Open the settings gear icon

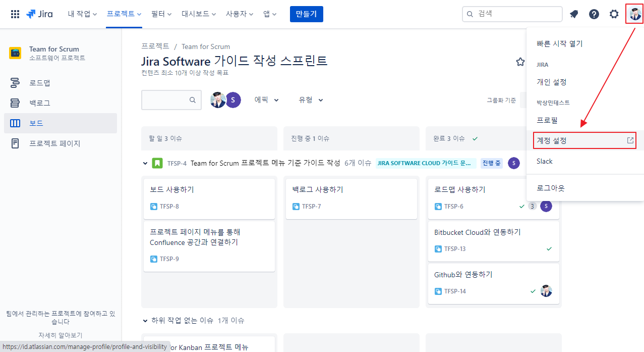(614, 14)
